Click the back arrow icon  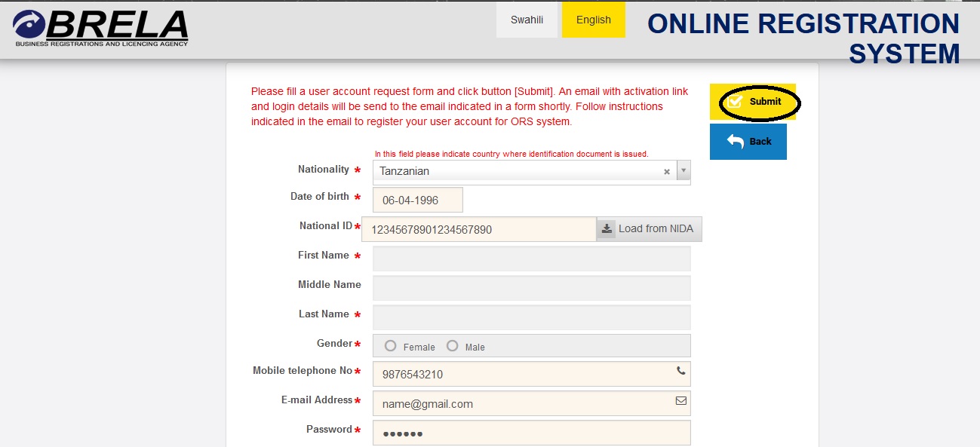(736, 141)
